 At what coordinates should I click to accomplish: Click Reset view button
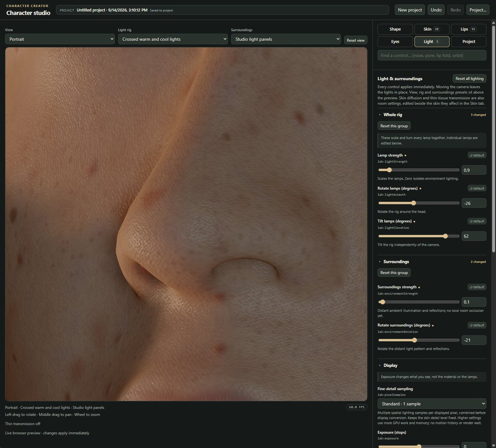355,40
